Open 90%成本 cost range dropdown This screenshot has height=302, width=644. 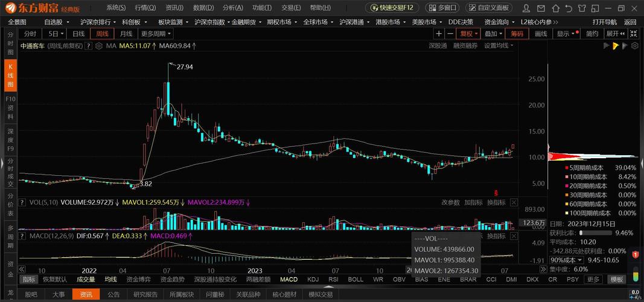[x=567, y=260]
